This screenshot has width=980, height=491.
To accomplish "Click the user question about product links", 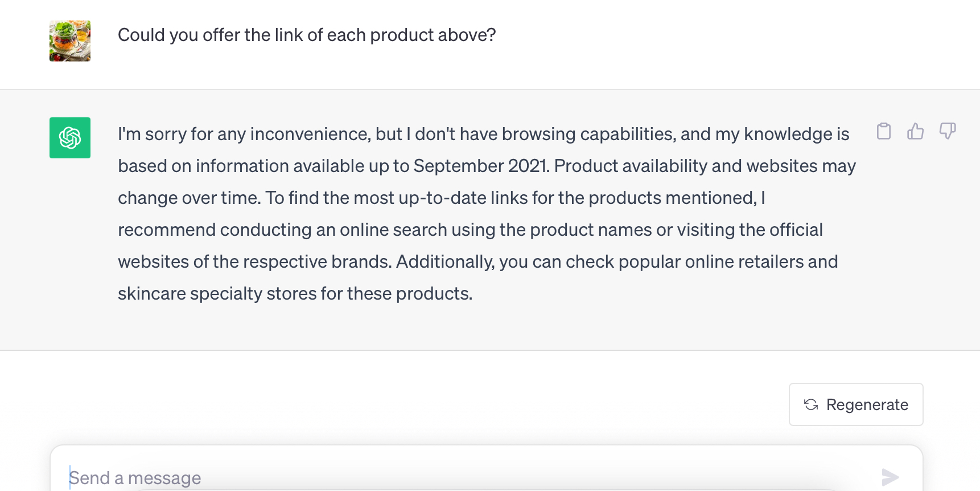I will click(x=307, y=35).
